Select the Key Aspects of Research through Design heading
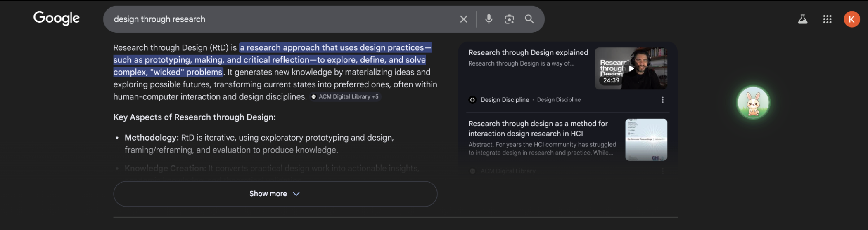 click(194, 117)
